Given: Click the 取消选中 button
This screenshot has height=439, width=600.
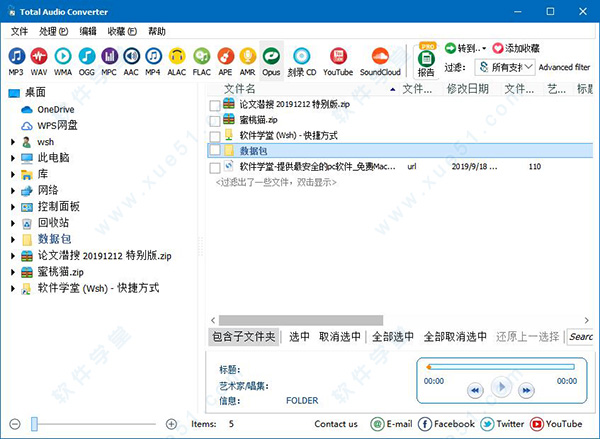Looking at the screenshot, I should coord(340,337).
